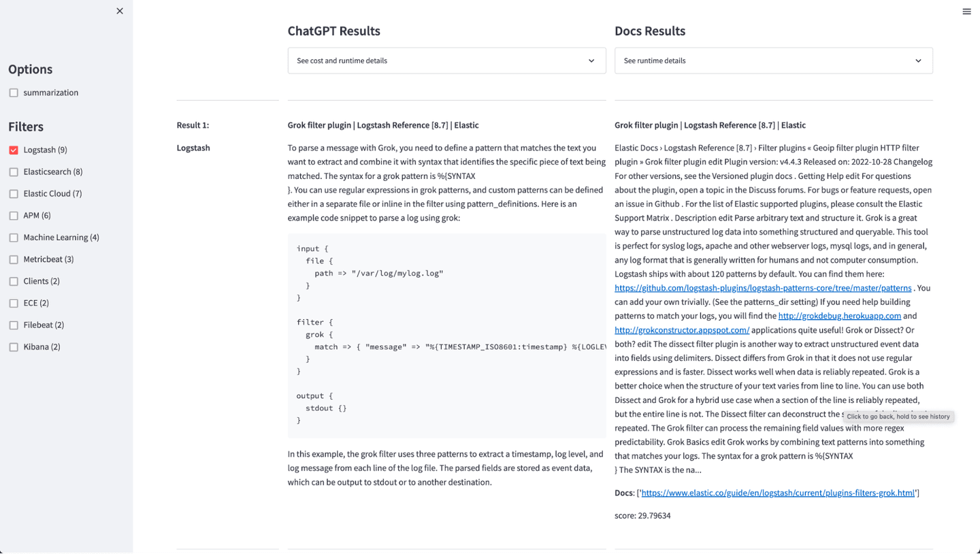Expand the runtime details dropdown under Docs Results
This screenshot has height=554, width=980.
(773, 61)
